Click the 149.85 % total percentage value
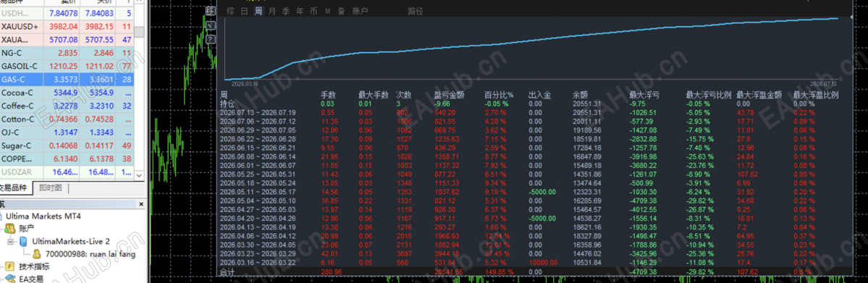Screen dimensions: 868x283 point(500,272)
